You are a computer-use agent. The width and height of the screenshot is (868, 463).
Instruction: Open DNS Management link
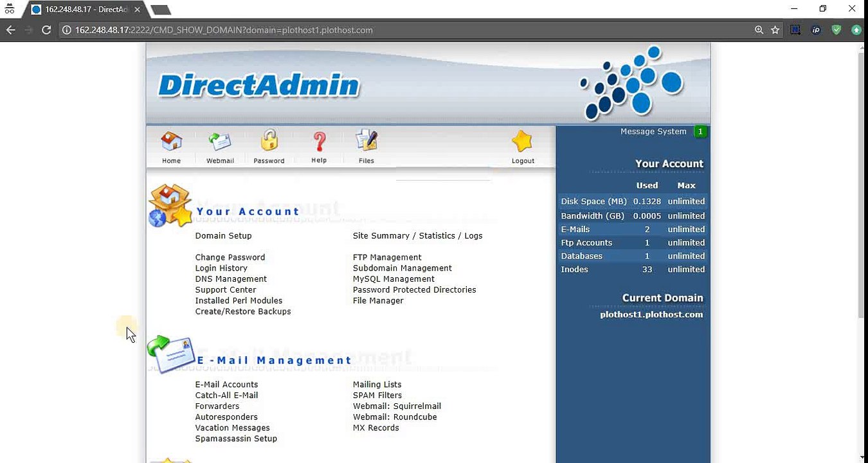pyautogui.click(x=231, y=279)
